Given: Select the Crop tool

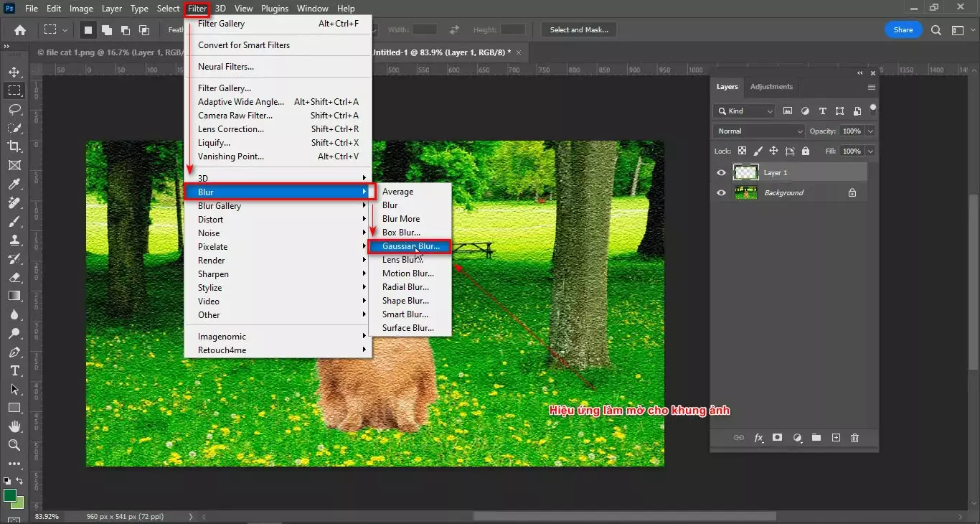Looking at the screenshot, I should click(14, 146).
